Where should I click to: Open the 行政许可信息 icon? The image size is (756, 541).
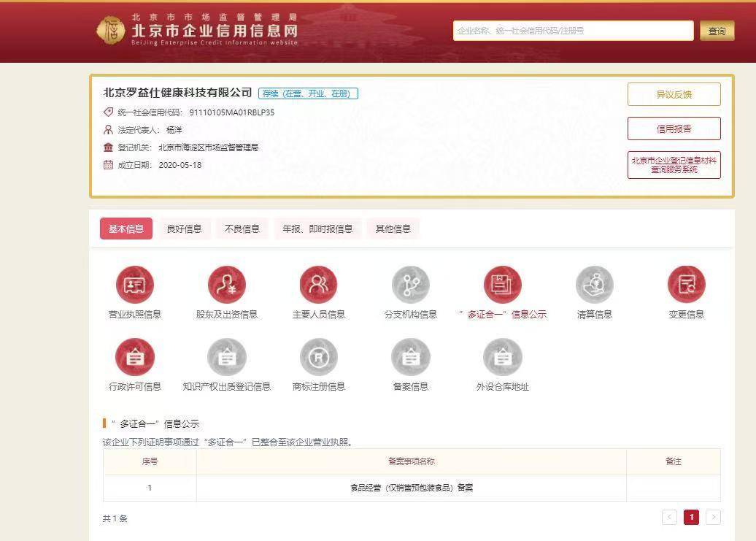(x=134, y=357)
